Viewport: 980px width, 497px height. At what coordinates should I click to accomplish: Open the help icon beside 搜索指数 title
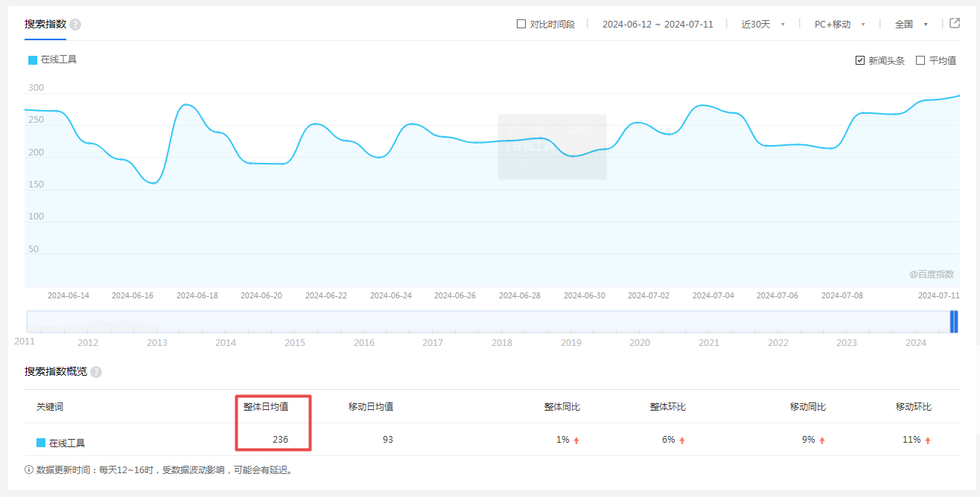coord(76,23)
